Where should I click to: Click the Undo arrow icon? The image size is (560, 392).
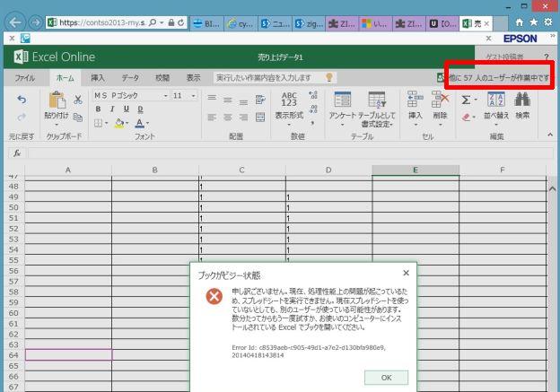(22, 100)
